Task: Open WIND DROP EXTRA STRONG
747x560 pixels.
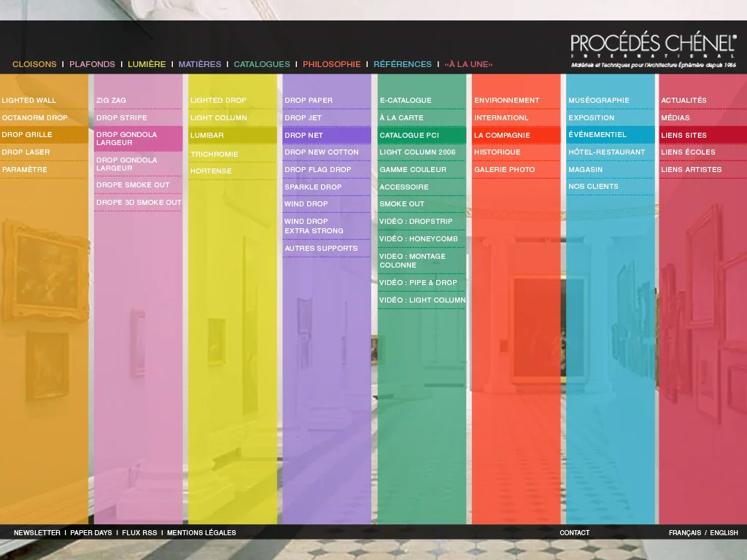Action: pos(314,226)
